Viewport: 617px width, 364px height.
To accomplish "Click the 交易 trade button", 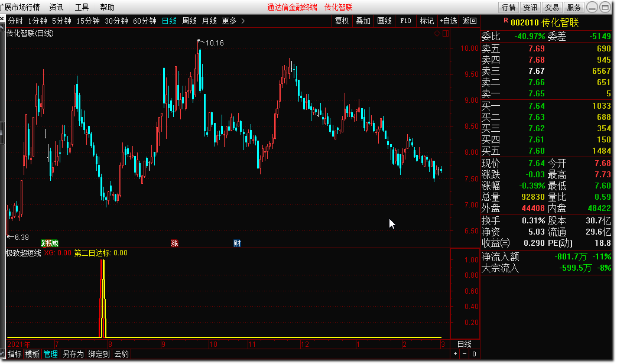I will click(x=551, y=7).
